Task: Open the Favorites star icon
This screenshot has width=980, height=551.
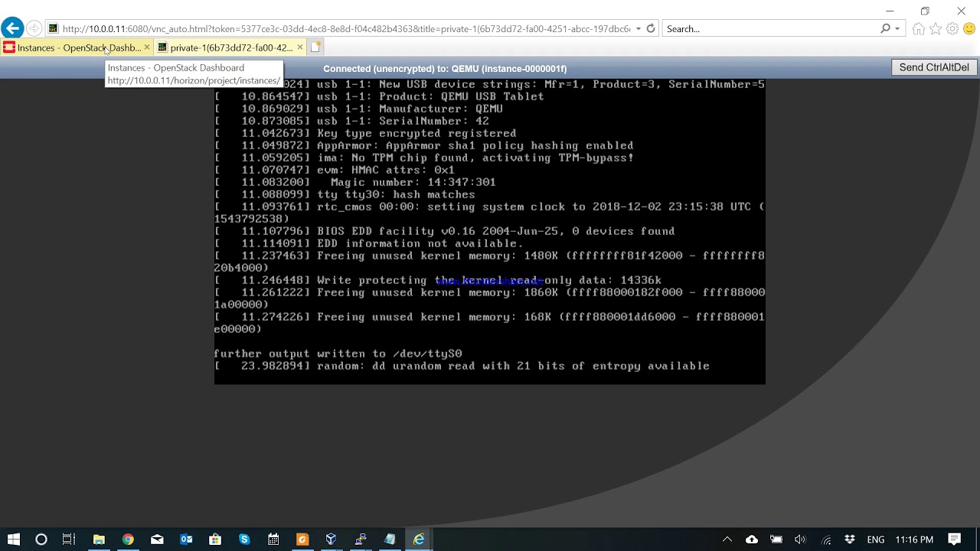Action: click(936, 29)
